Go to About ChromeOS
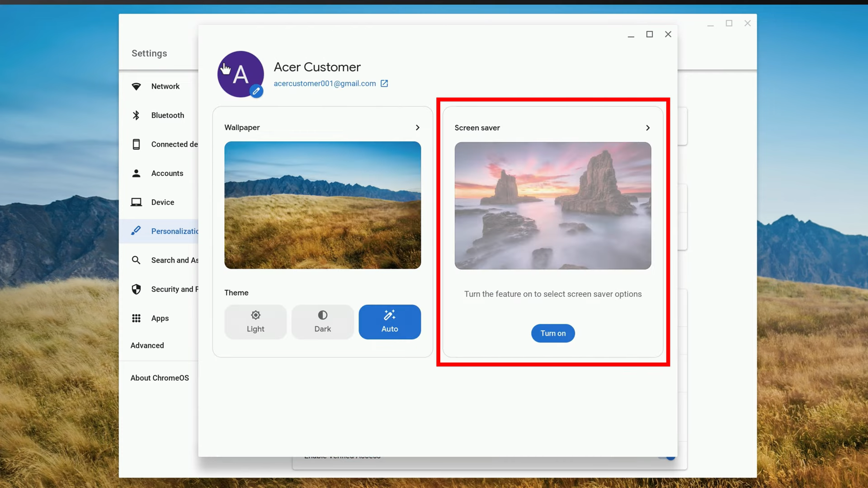 point(160,378)
